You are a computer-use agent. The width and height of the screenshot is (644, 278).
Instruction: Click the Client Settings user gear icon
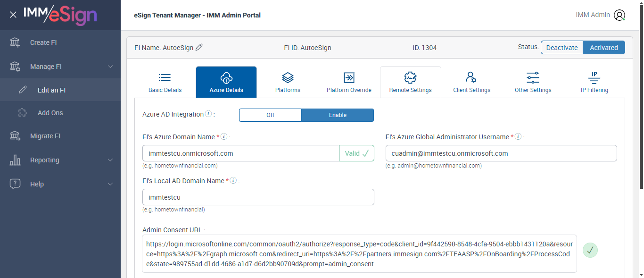pyautogui.click(x=471, y=78)
